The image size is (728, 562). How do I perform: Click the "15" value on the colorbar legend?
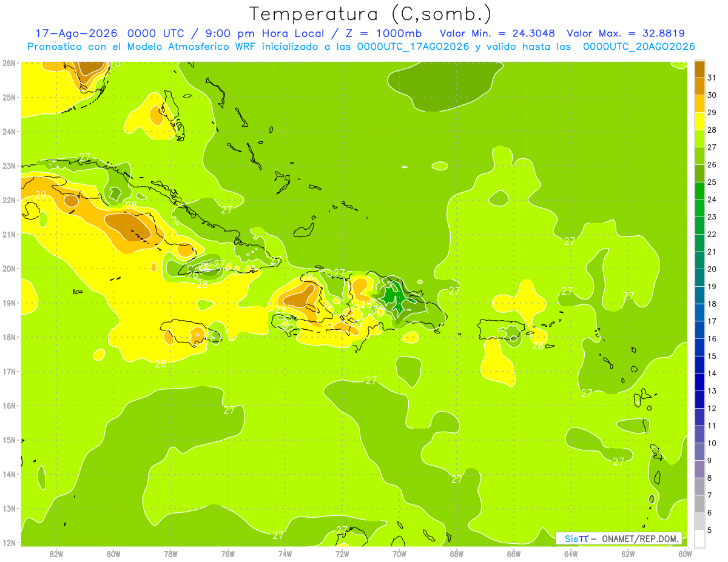point(712,356)
